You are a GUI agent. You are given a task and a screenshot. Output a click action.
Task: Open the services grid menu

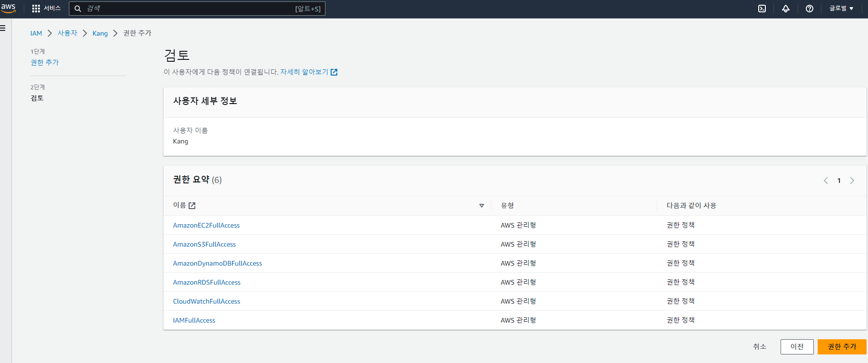[x=36, y=9]
